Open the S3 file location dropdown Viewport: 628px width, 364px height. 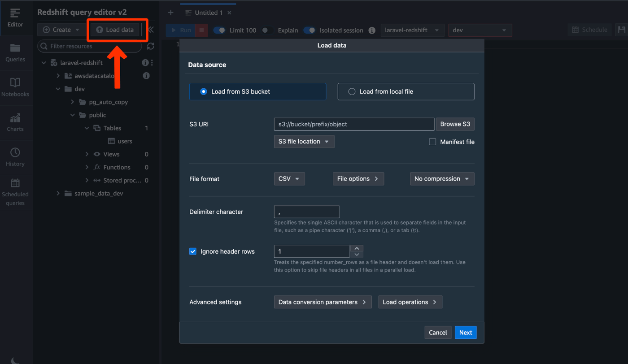[304, 141]
